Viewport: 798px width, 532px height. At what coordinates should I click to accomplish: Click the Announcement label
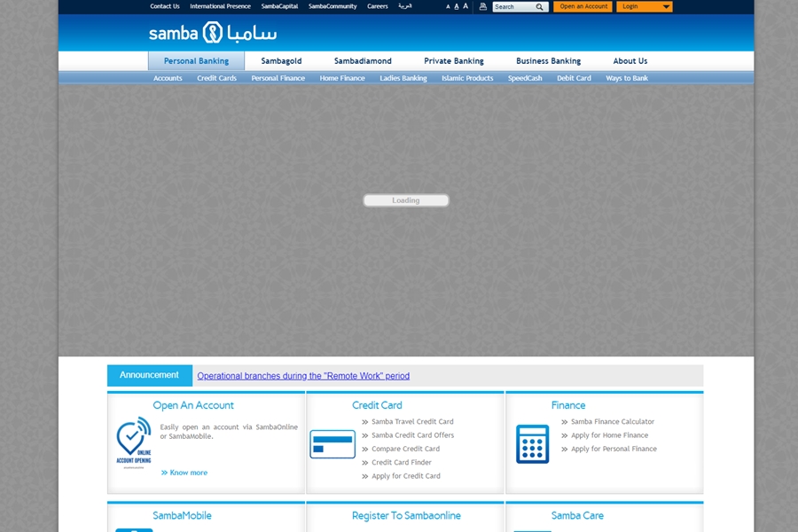click(150, 375)
